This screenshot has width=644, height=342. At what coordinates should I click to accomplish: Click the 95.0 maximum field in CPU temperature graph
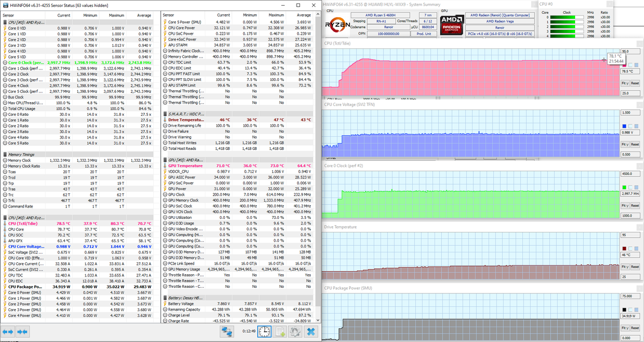(x=630, y=51)
